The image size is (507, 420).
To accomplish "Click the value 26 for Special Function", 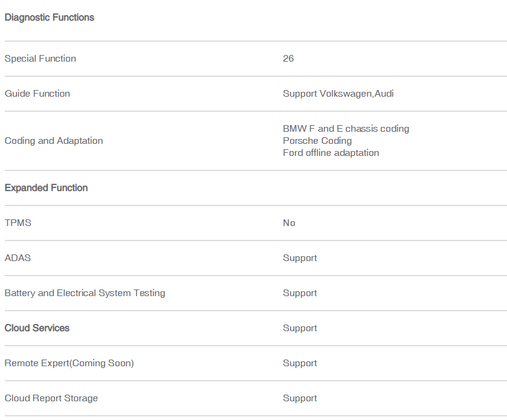I will coord(288,59).
